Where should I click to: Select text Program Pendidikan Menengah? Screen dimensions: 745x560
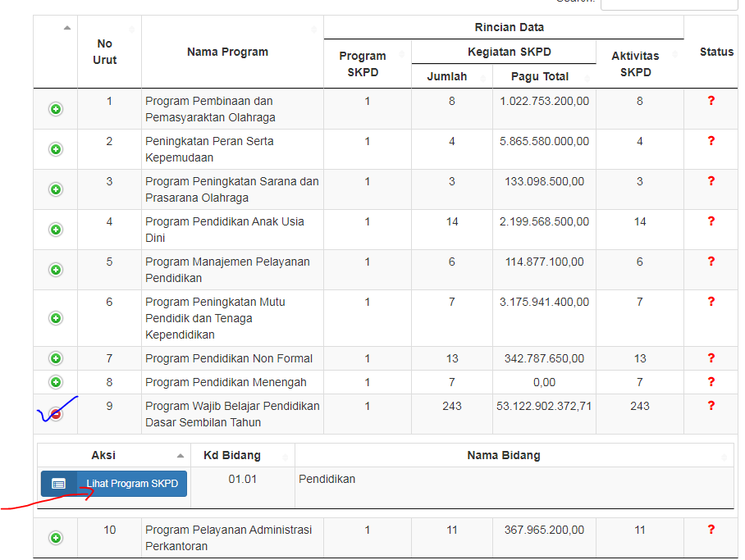tap(226, 382)
